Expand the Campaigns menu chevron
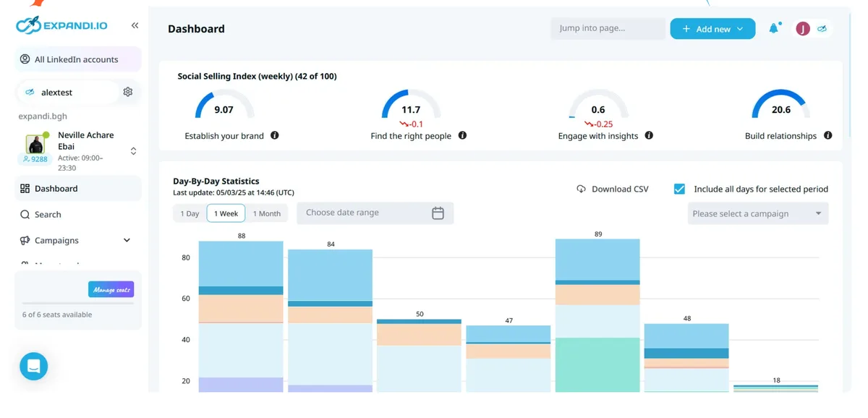868x418 pixels. 127,240
